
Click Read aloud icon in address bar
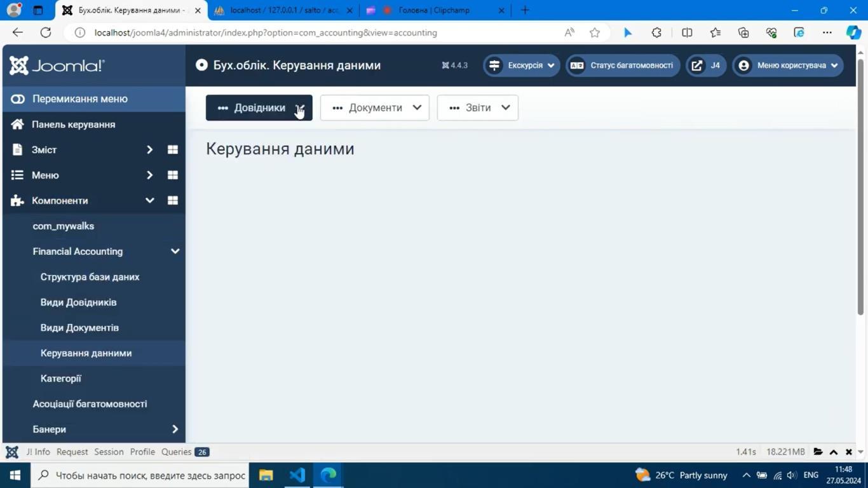pos(569,32)
